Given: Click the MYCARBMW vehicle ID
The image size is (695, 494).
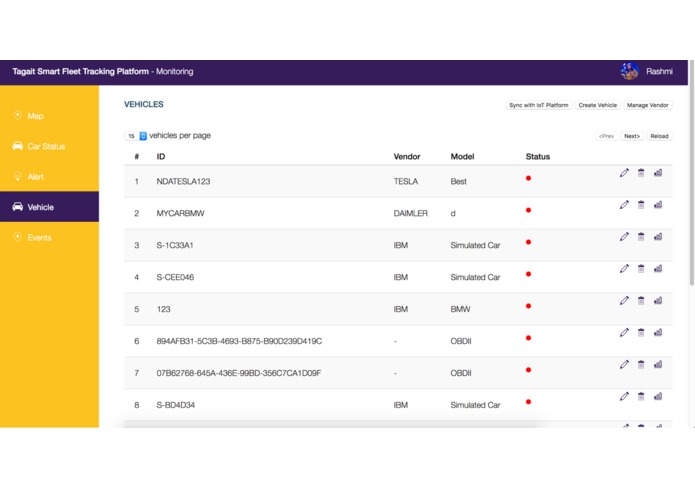Looking at the screenshot, I should 180,213.
